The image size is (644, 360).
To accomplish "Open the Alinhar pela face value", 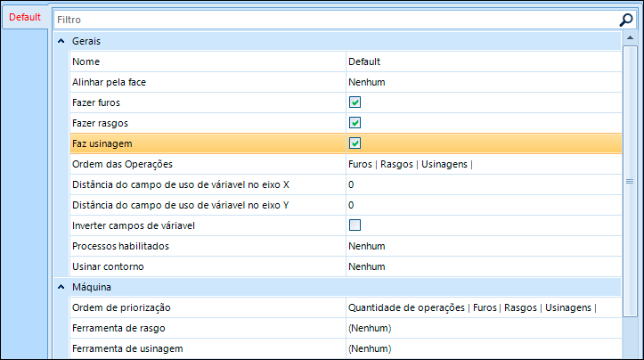I will [481, 83].
